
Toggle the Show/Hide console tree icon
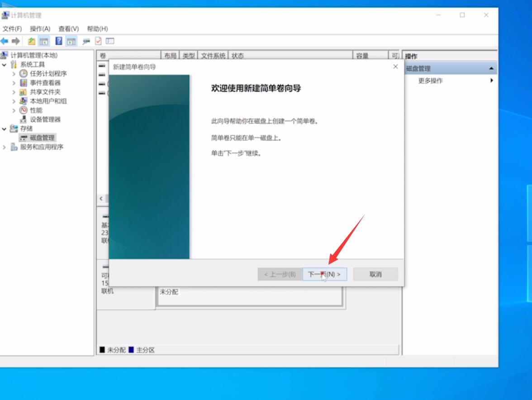(x=44, y=41)
